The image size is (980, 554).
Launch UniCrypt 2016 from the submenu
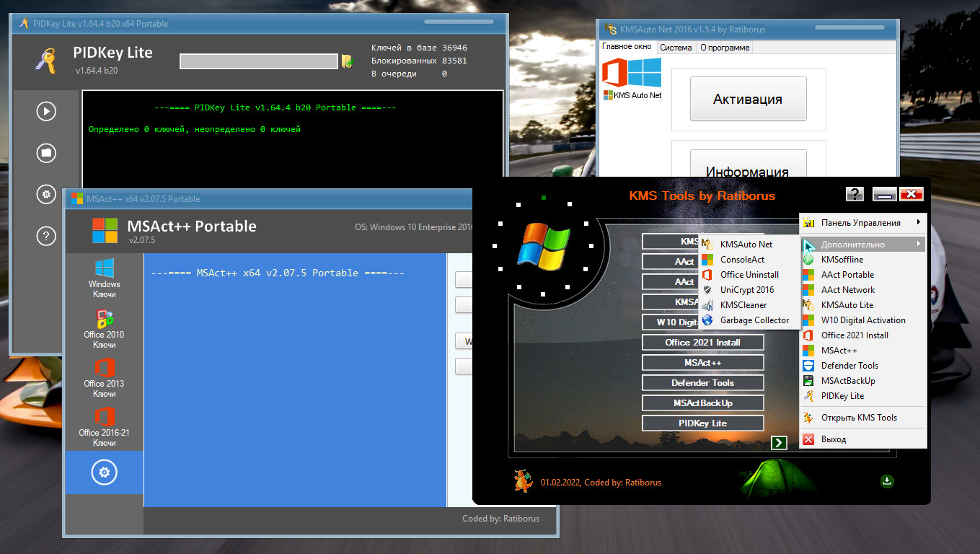[x=749, y=290]
